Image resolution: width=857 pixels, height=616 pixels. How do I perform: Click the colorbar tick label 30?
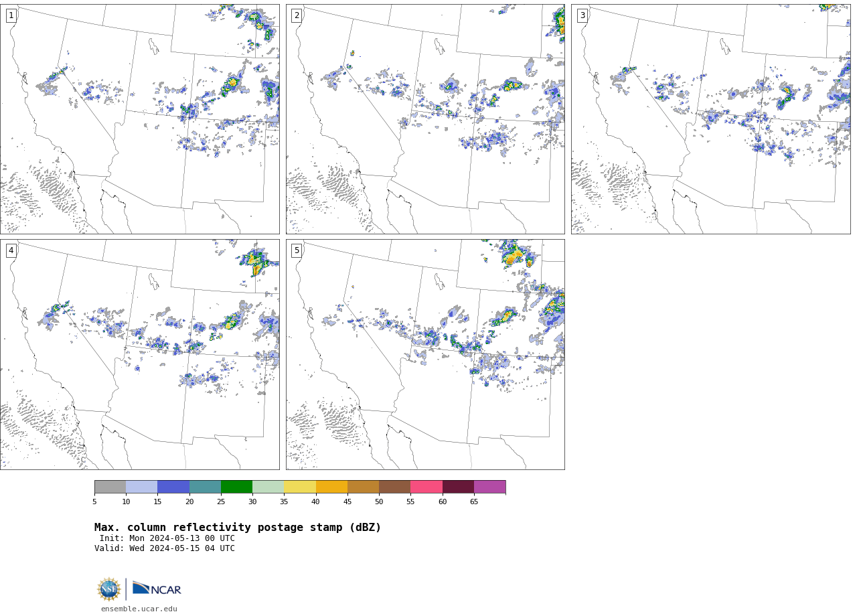click(x=252, y=502)
